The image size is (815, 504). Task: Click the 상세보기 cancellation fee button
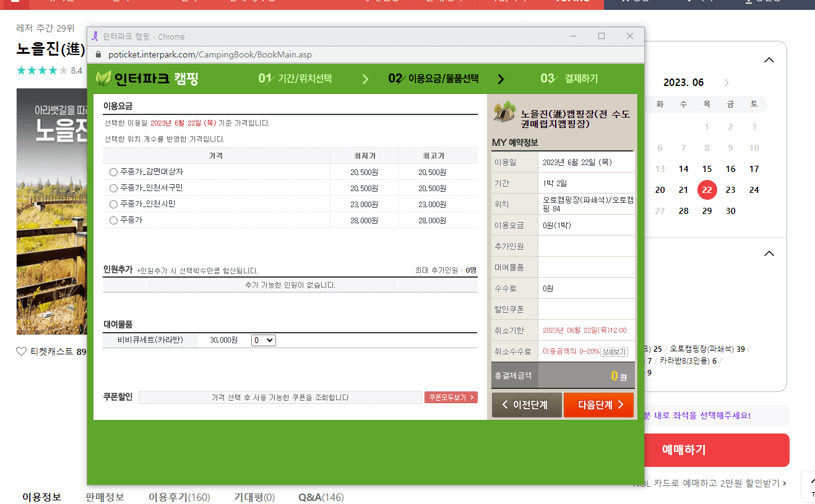(x=614, y=351)
